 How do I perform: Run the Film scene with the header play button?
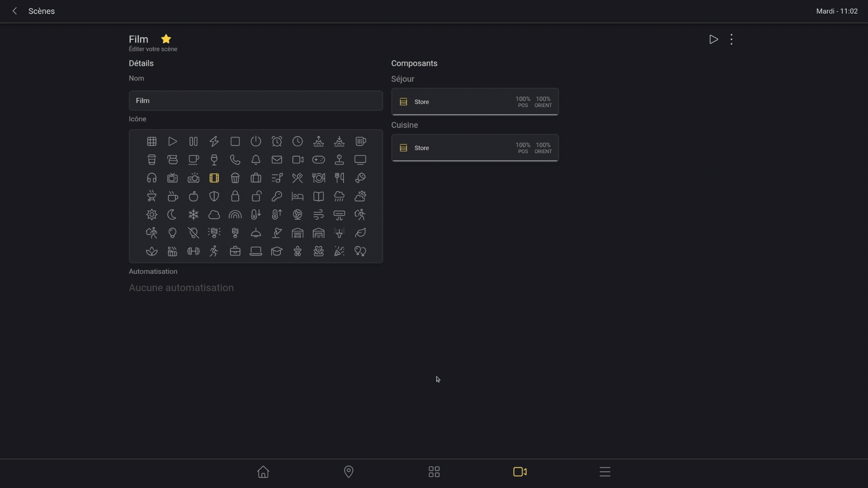tap(713, 39)
